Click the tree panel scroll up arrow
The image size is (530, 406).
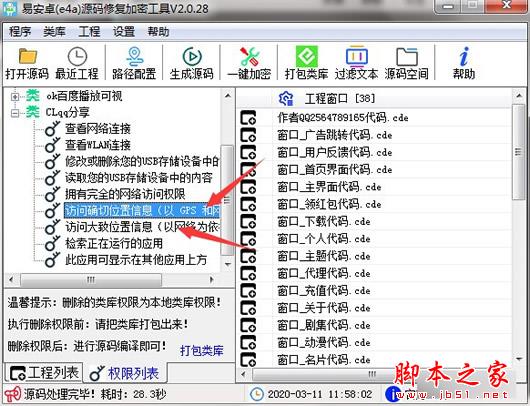(228, 96)
